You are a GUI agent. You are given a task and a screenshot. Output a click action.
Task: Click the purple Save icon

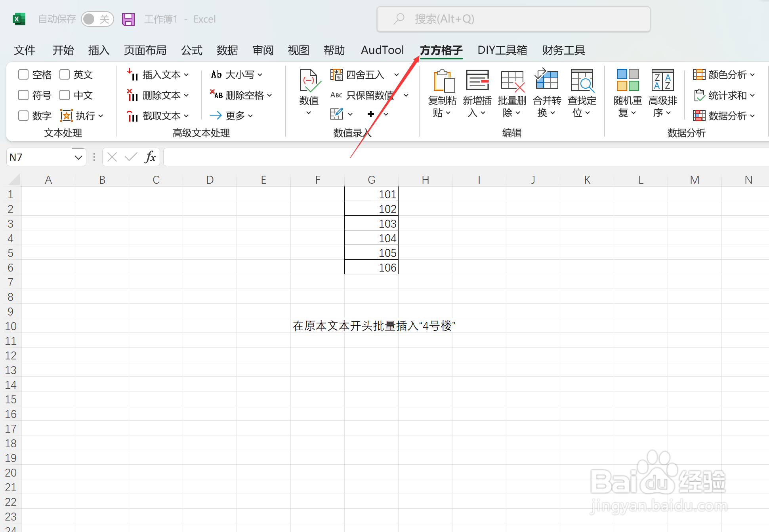(128, 19)
